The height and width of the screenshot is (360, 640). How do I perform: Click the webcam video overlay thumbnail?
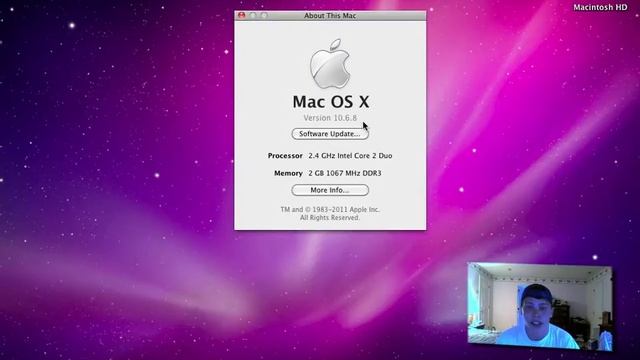coord(540,307)
